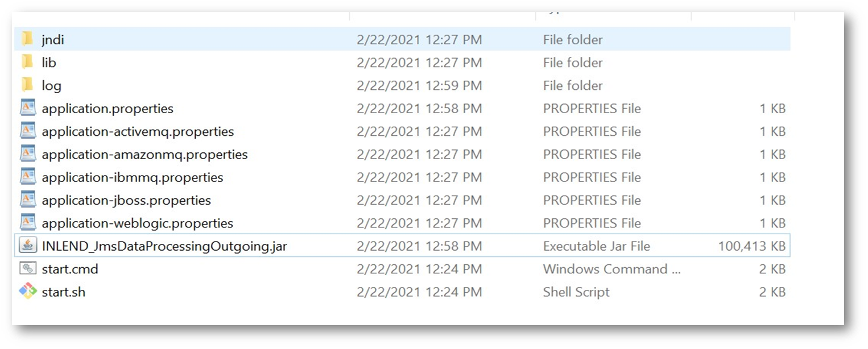Click the start.sh shell script icon
The height and width of the screenshot is (349, 868).
pos(28,292)
